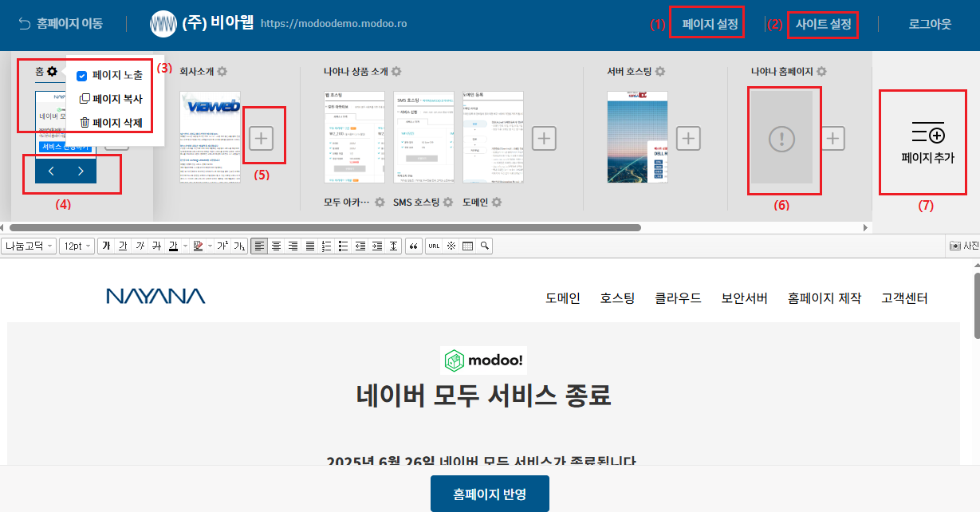The width and height of the screenshot is (980, 512).
Task: Open the 홈페이지 제작 menu item
Action: (x=824, y=298)
